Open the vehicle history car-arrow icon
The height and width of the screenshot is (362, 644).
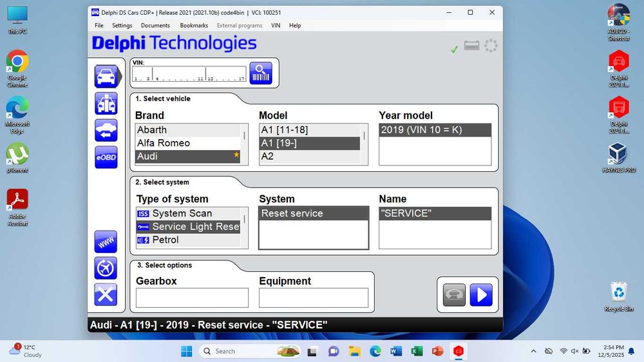[x=106, y=130]
